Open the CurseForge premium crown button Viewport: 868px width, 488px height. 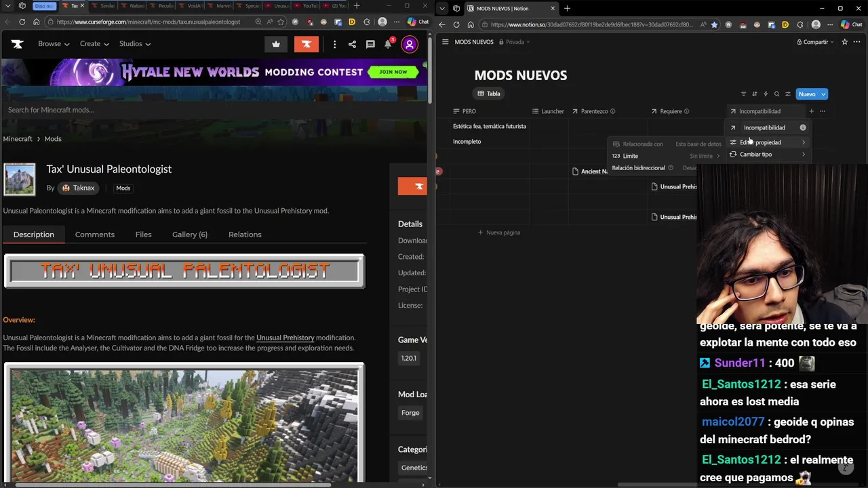(276, 44)
